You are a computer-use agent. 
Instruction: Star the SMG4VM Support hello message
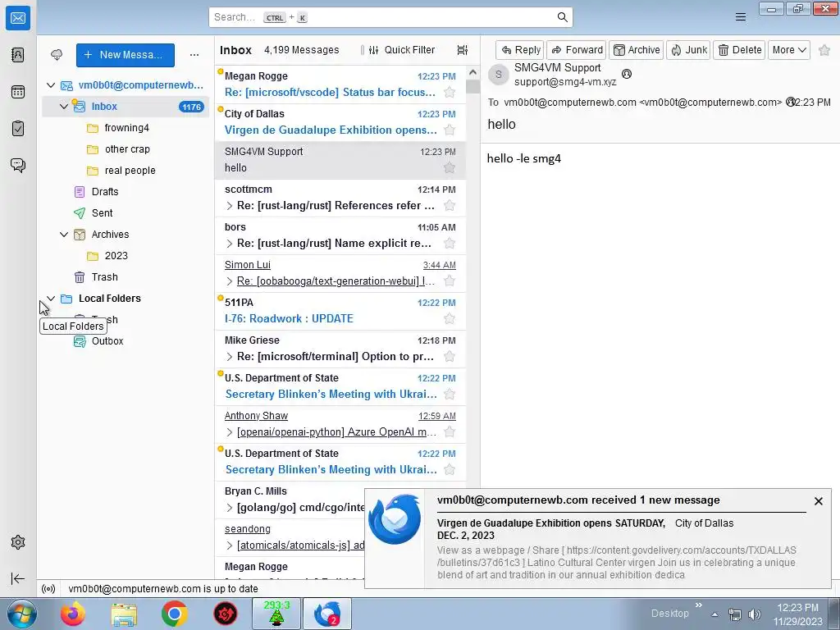[x=450, y=167]
